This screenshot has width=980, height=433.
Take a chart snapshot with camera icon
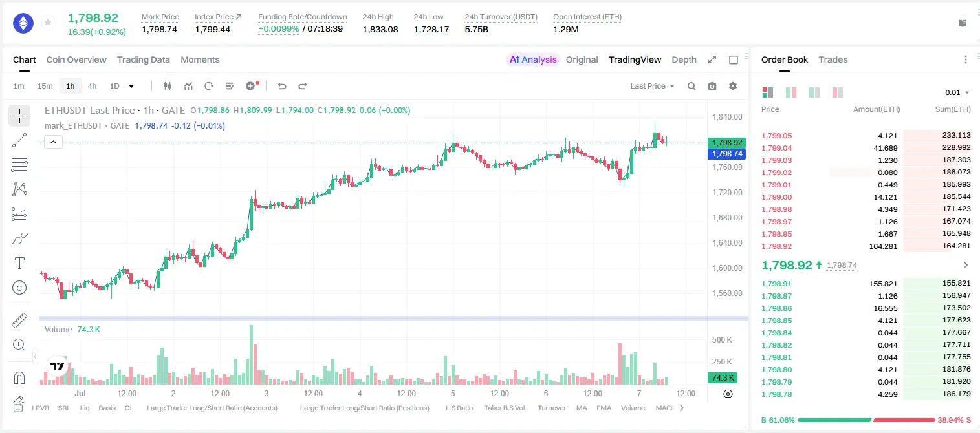click(x=712, y=86)
